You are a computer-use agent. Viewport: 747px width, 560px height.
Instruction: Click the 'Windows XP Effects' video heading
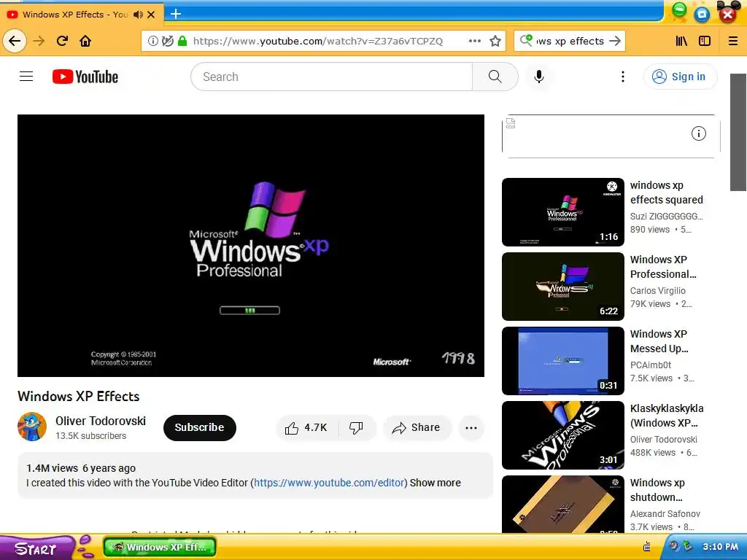coord(79,396)
